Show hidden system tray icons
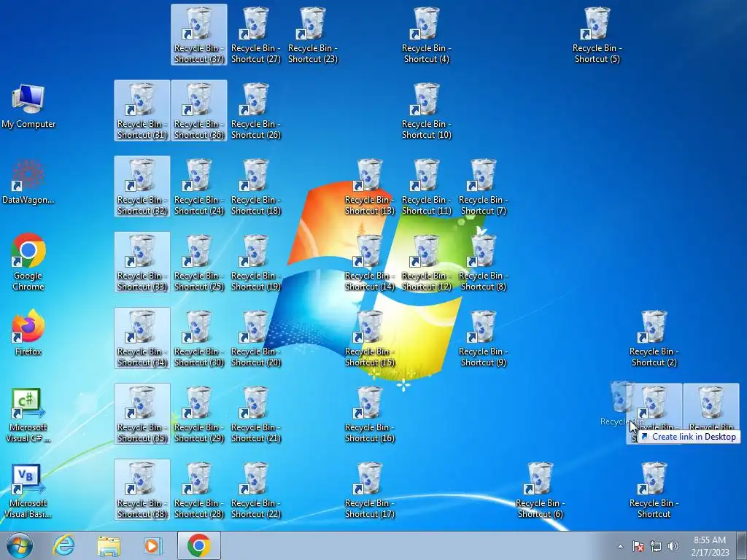747x560 pixels. pyautogui.click(x=620, y=546)
